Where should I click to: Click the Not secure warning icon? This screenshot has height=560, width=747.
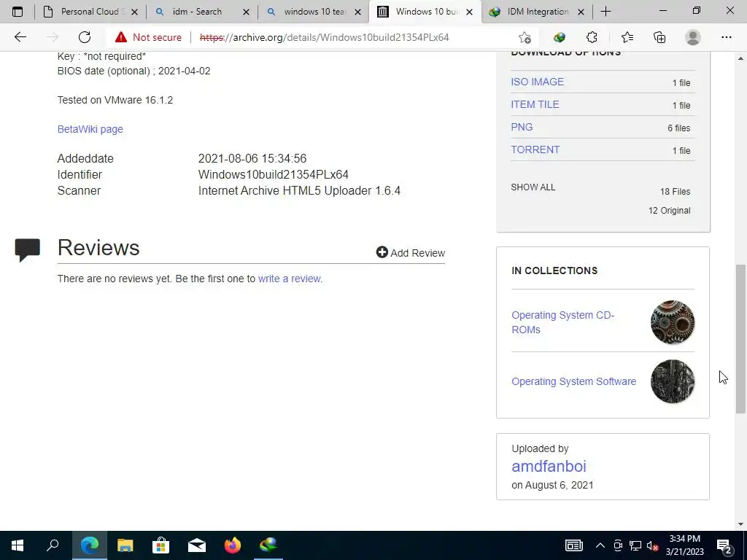point(121,37)
